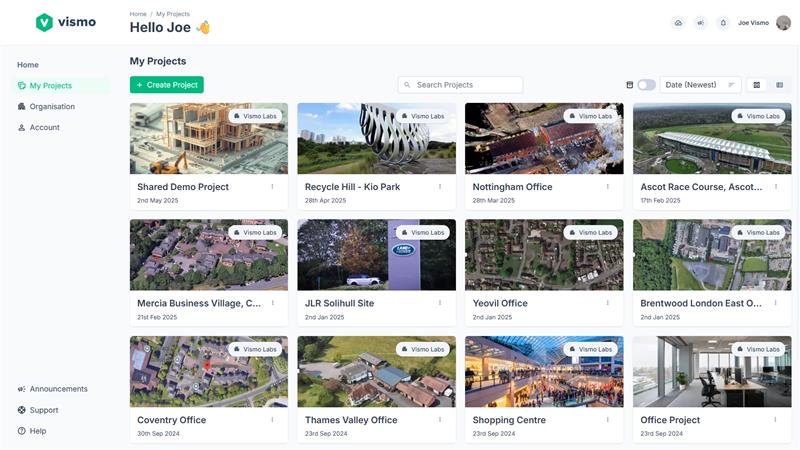800x450 pixels.
Task: Open Office Project options menu
Action: click(x=776, y=420)
